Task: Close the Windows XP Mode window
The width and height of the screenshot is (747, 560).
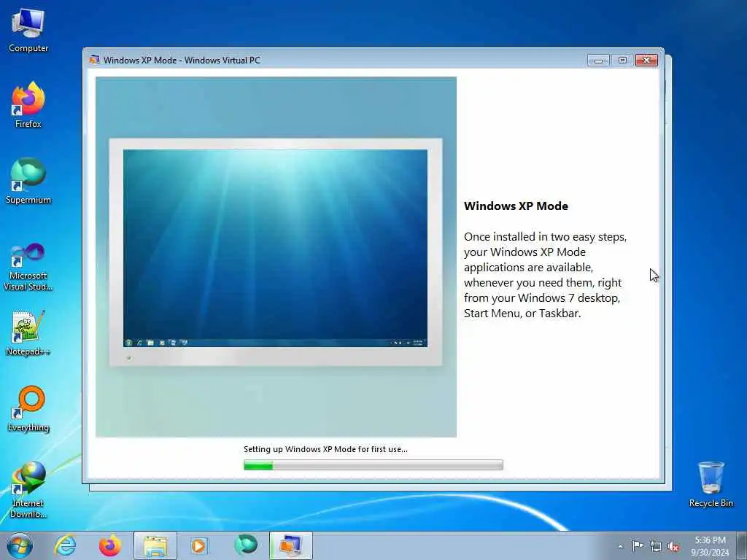Action: (646, 60)
